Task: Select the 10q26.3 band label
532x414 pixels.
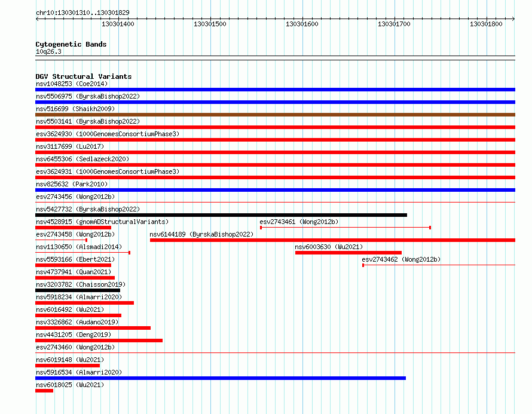Action: 48,51
